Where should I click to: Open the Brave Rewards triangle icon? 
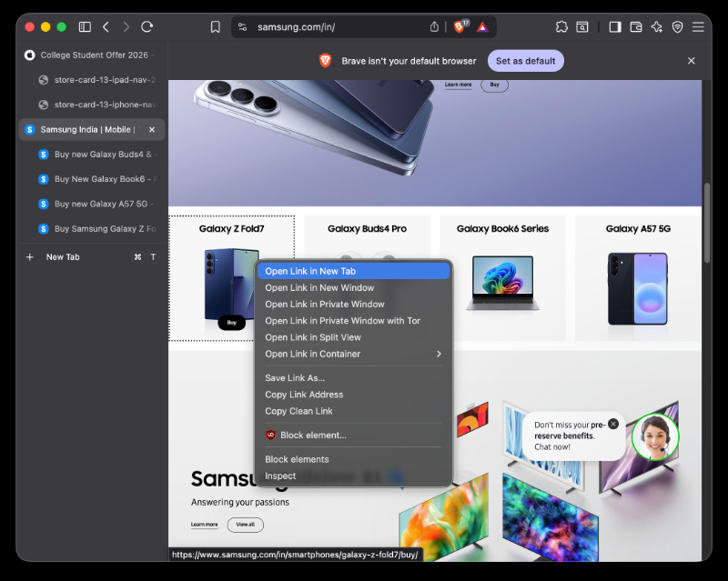483,27
